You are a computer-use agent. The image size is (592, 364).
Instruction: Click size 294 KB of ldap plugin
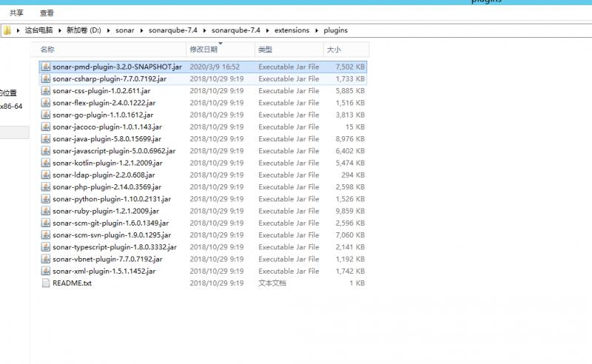[353, 175]
